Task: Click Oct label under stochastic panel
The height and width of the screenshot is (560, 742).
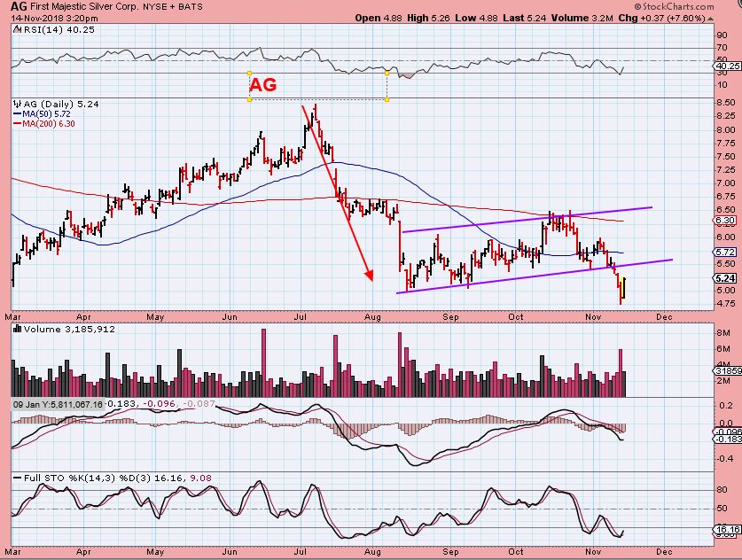Action: [516, 551]
